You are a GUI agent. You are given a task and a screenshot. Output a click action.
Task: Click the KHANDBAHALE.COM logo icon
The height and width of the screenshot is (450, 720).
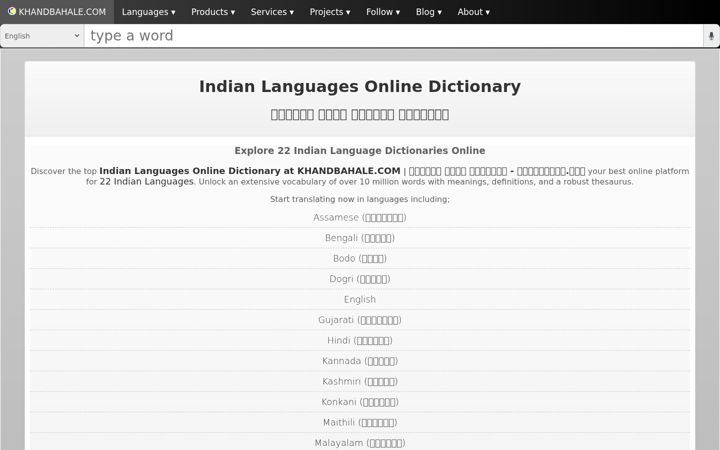(11, 11)
